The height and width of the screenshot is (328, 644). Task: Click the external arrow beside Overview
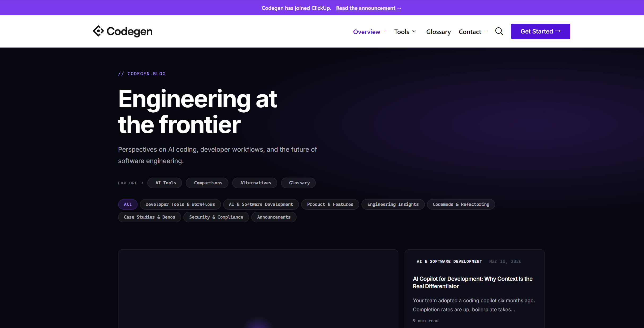click(386, 31)
